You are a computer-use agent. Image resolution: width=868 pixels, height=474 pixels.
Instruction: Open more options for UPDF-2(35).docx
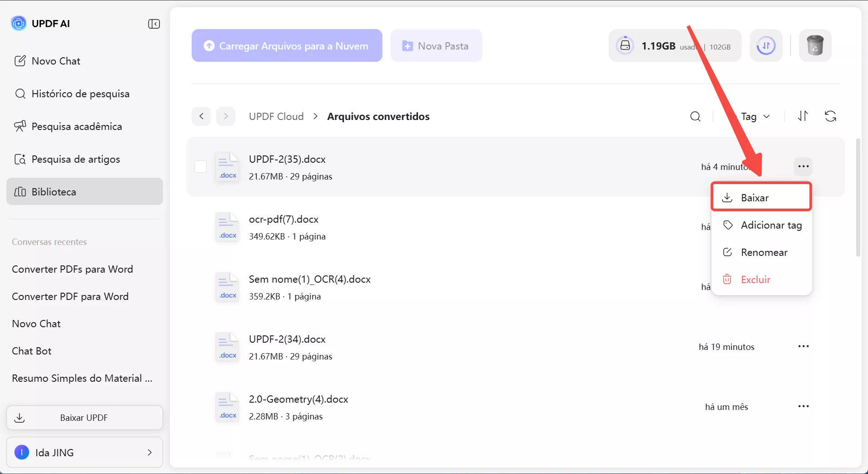(x=804, y=166)
